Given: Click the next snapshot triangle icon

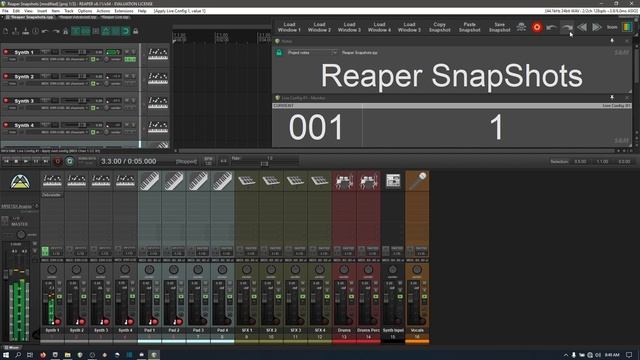Looking at the screenshot, I should point(597,27).
